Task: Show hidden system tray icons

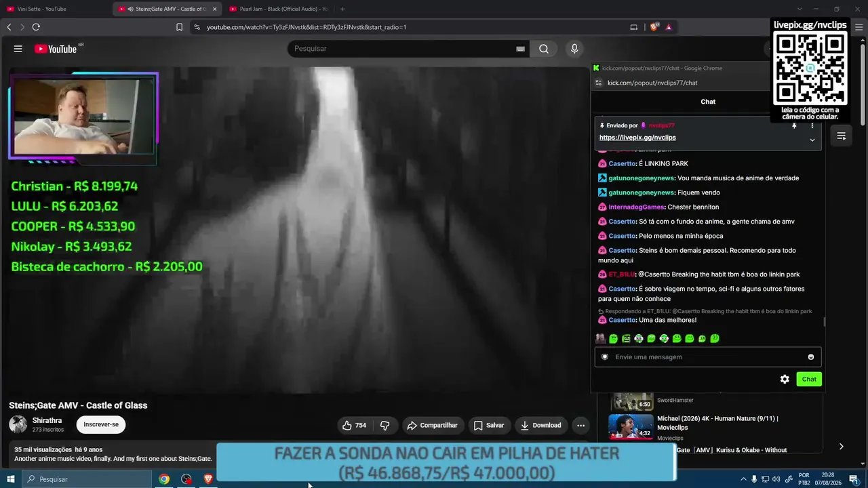Action: [x=743, y=479]
